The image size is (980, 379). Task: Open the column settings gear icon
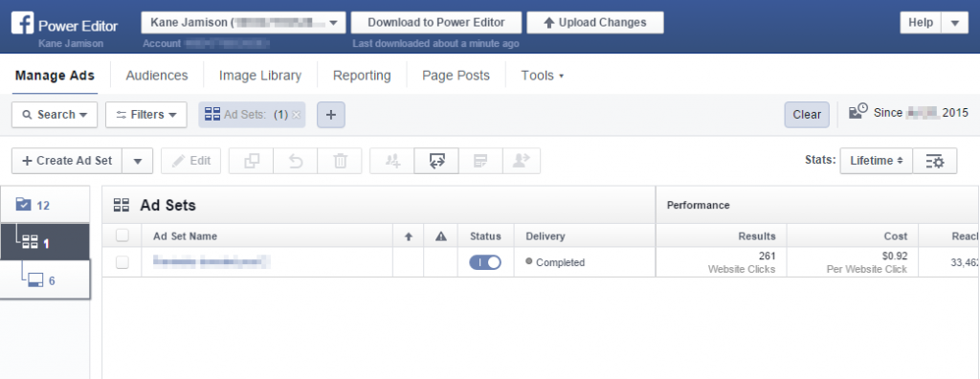pyautogui.click(x=935, y=161)
